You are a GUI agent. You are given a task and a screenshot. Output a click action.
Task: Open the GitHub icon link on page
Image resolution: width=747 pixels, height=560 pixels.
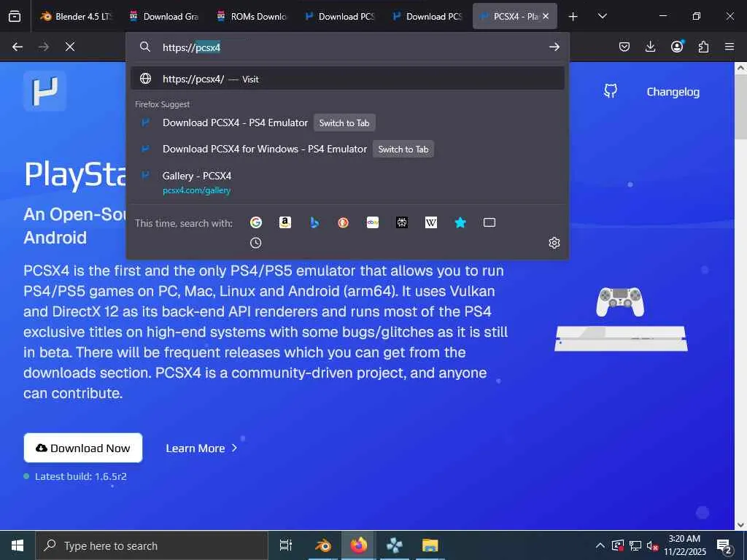click(x=611, y=91)
